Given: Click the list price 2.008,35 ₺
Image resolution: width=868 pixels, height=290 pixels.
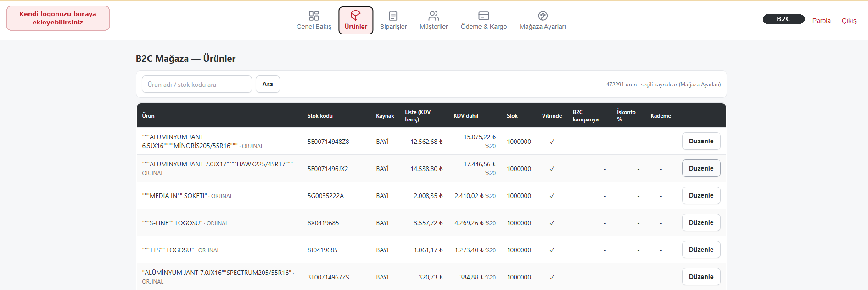Looking at the screenshot, I should pyautogui.click(x=428, y=196).
